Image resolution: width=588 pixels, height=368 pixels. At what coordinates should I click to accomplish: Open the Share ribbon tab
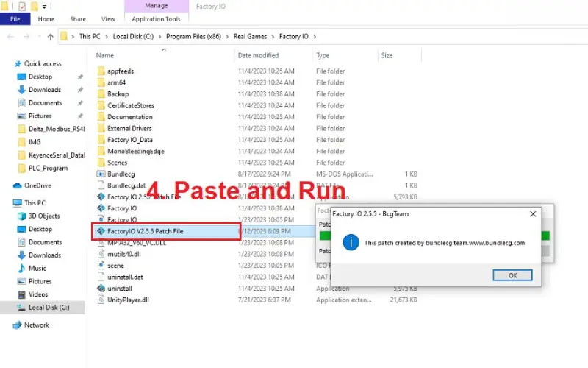(78, 19)
